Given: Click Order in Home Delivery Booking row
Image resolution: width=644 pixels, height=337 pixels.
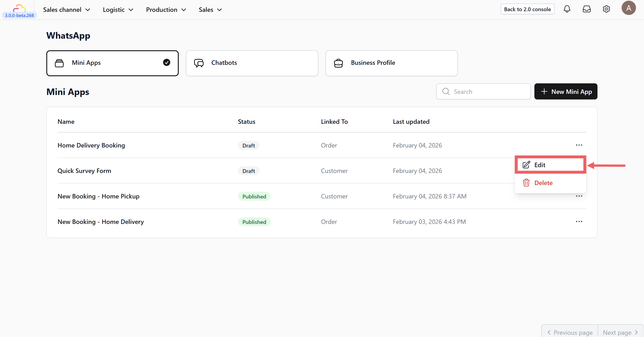Looking at the screenshot, I should tap(329, 145).
